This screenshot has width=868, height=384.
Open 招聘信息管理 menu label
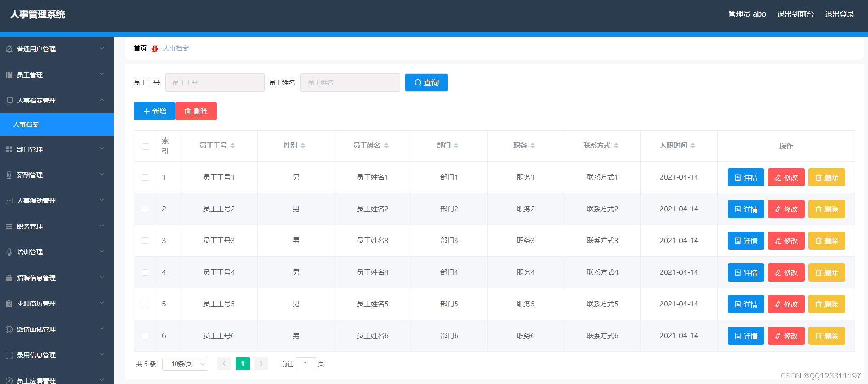[36, 278]
